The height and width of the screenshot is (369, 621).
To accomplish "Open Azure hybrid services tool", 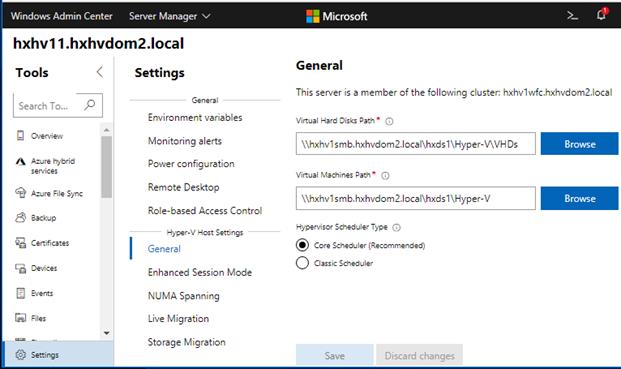I will [x=53, y=166].
